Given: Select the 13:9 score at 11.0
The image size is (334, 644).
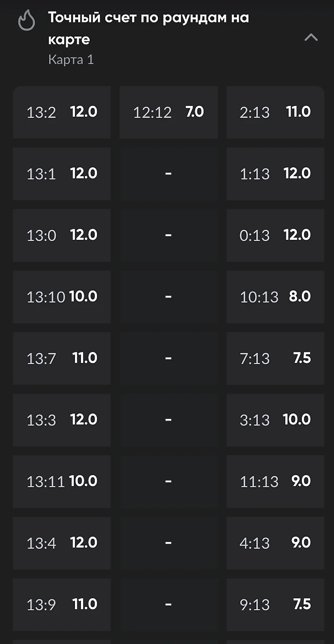Looking at the screenshot, I should click(x=62, y=604).
